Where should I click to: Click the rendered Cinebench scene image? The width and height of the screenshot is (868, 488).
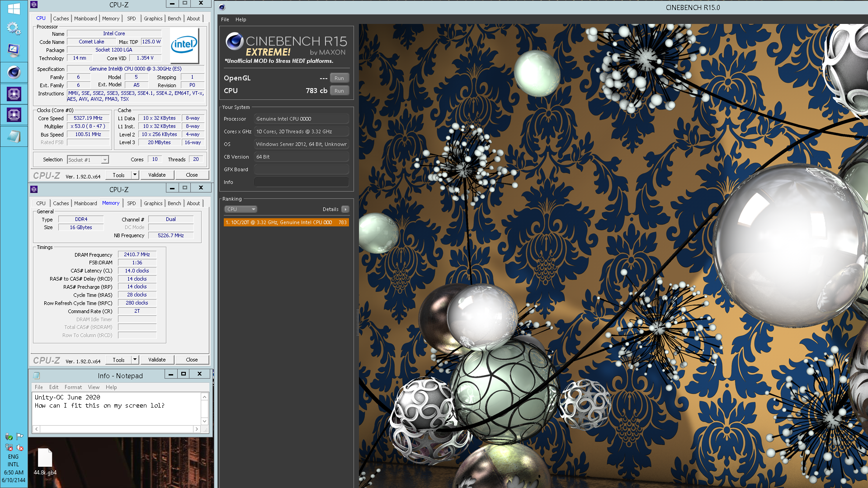[x=613, y=256]
